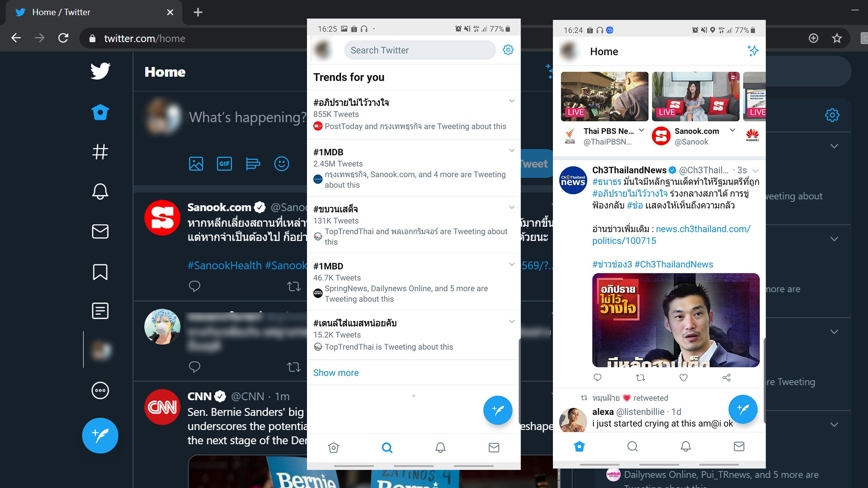Open dropdown arrow next to Sanook.com live

pyautogui.click(x=732, y=130)
